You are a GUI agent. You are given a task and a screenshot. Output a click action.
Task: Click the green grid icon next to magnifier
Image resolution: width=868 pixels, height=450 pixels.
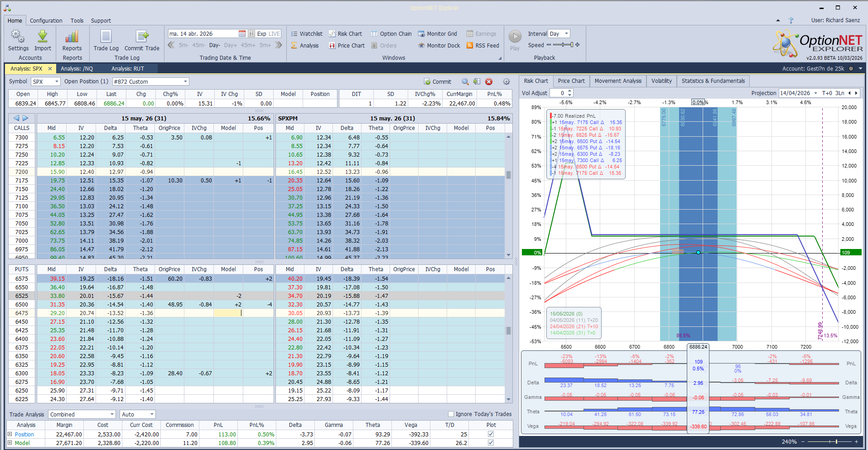coord(477,81)
